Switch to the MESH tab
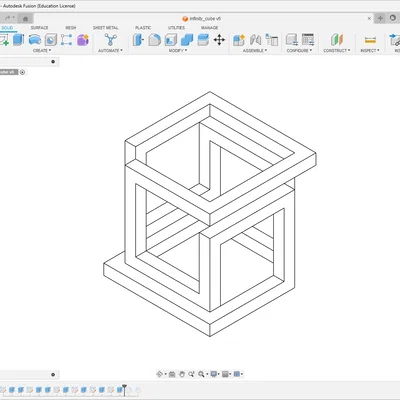The image size is (400, 400). 71,28
